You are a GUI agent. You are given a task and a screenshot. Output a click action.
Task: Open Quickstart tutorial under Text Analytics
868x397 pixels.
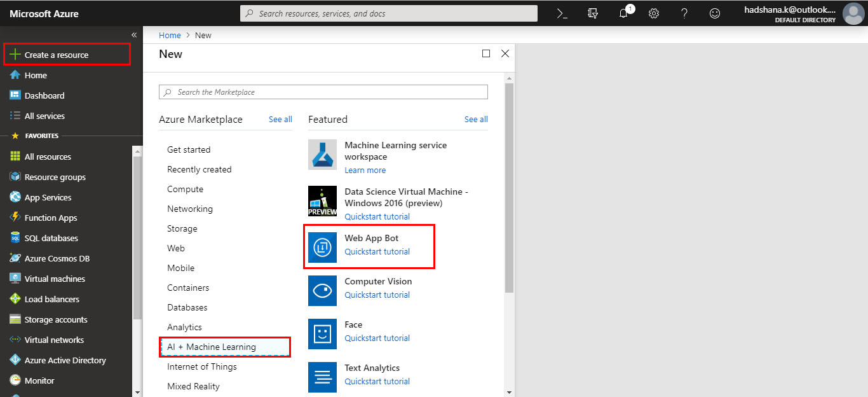tap(377, 381)
